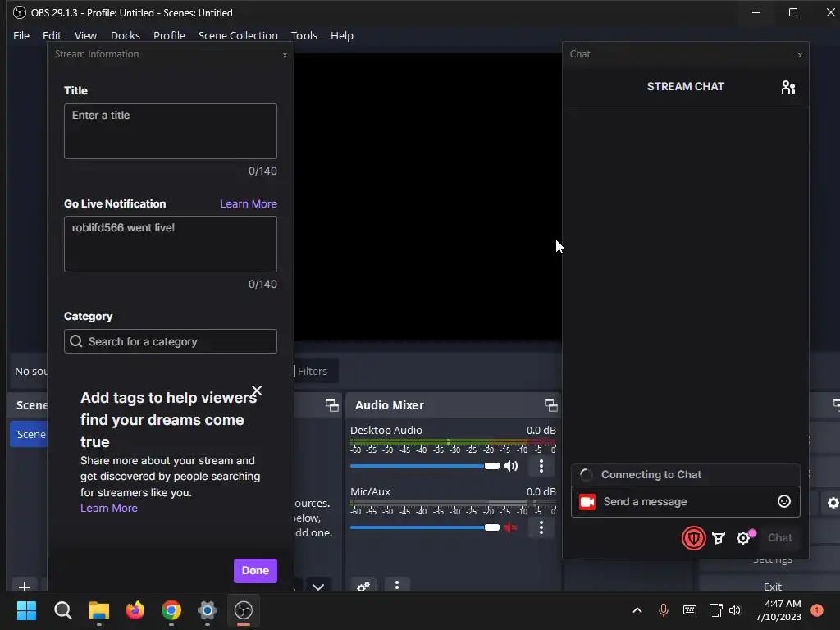The height and width of the screenshot is (630, 840).
Task: Open the Profile menu
Action: pos(169,36)
